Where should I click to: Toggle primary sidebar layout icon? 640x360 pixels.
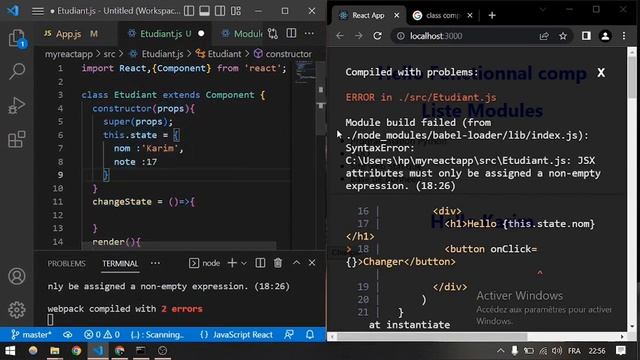coord(189,11)
